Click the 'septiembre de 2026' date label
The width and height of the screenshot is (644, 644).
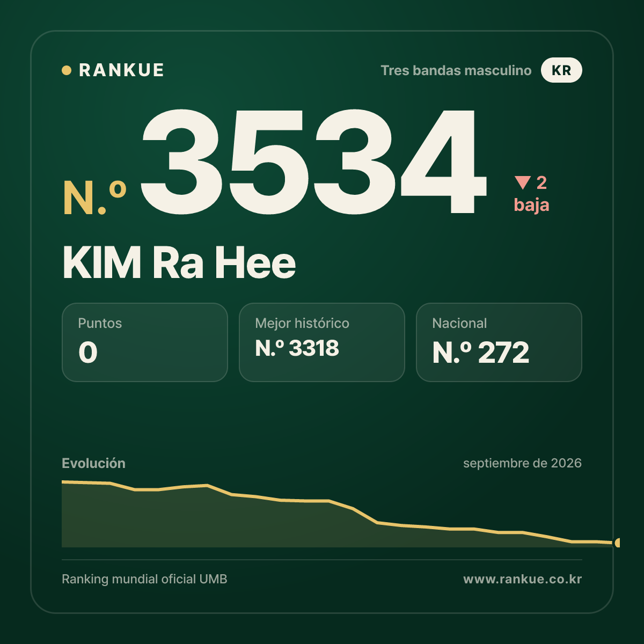[x=522, y=463]
